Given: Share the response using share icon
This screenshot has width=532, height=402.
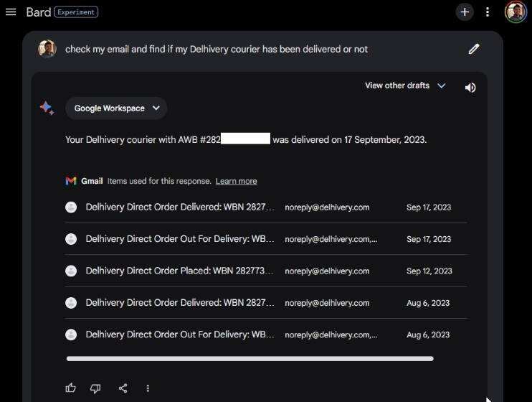Looking at the screenshot, I should click(x=123, y=388).
